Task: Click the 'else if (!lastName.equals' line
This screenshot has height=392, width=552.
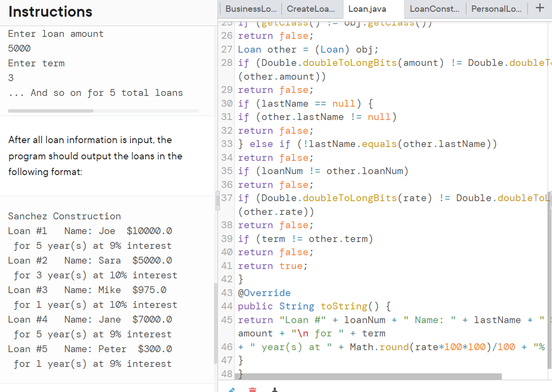Action: point(367,144)
